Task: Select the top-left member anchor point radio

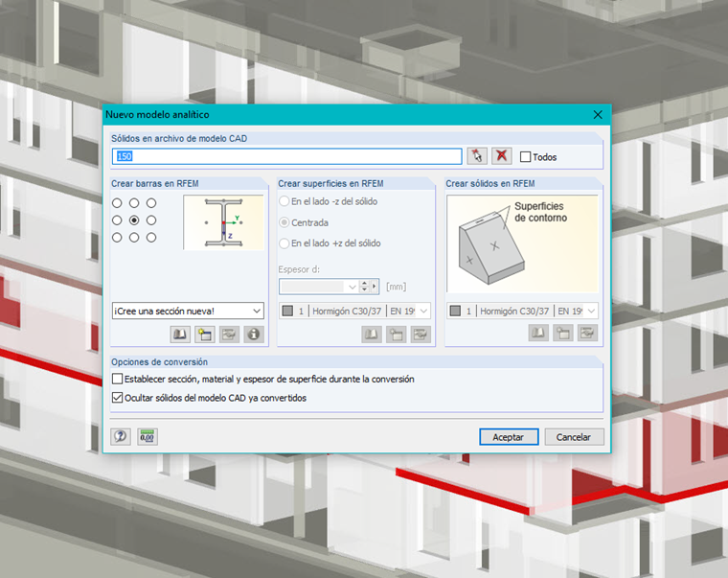Action: [x=117, y=203]
